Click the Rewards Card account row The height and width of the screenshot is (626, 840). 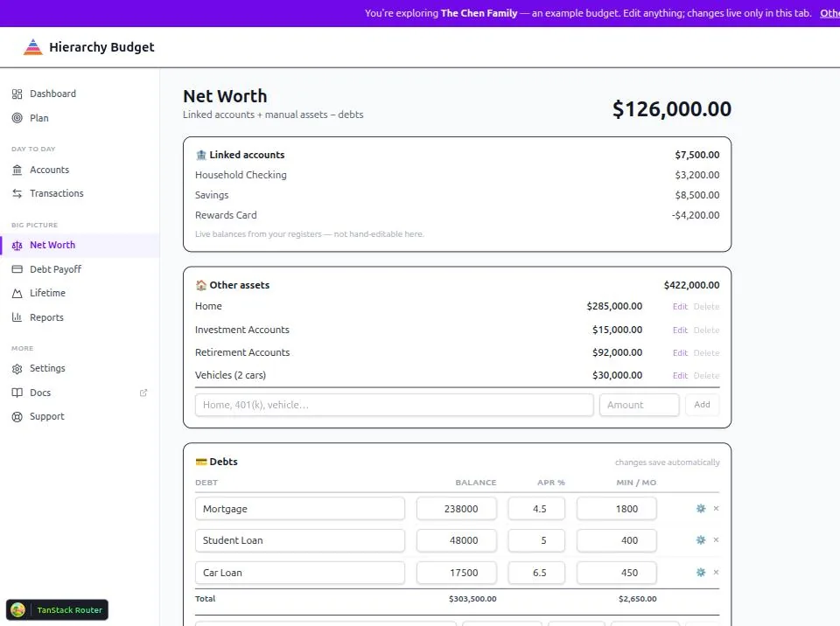[x=457, y=215]
